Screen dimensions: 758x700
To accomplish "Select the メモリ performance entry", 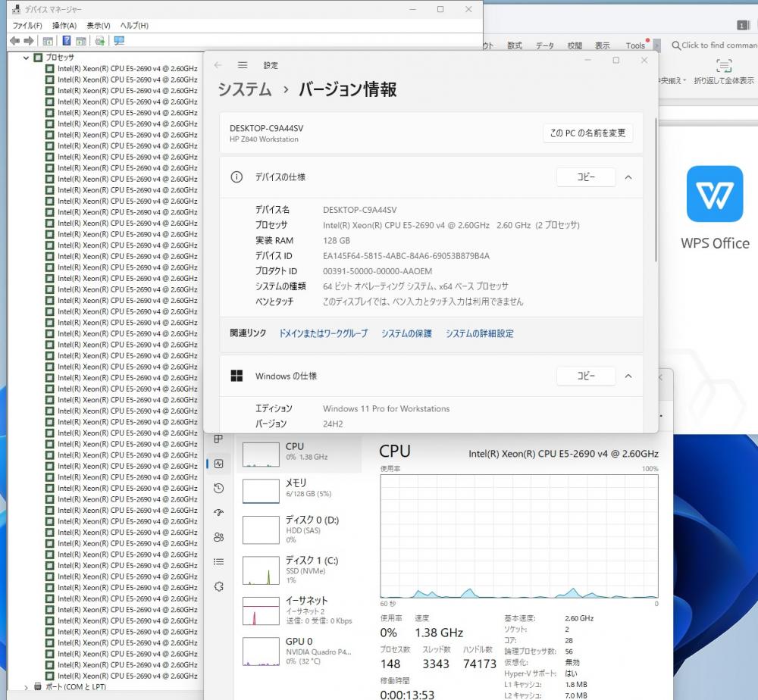I will click(x=299, y=491).
